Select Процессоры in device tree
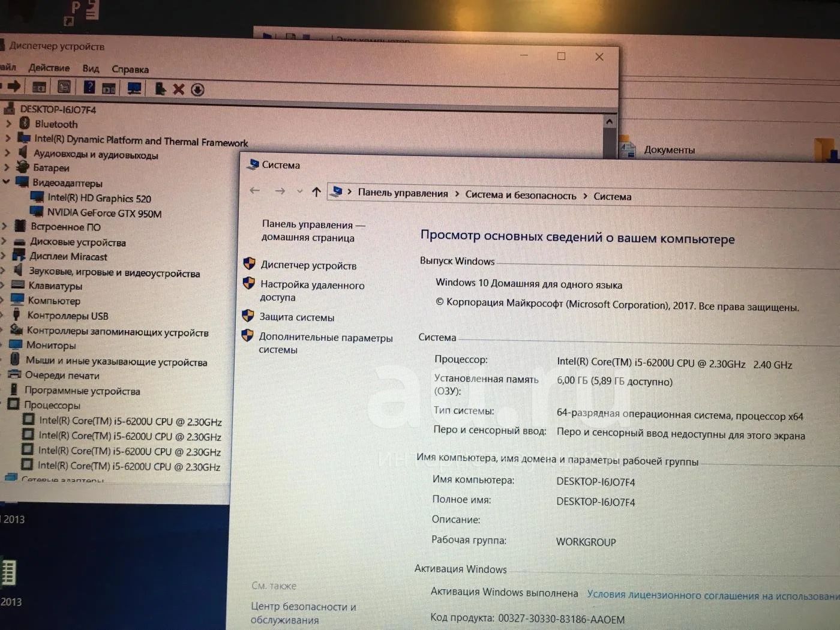 pos(52,405)
